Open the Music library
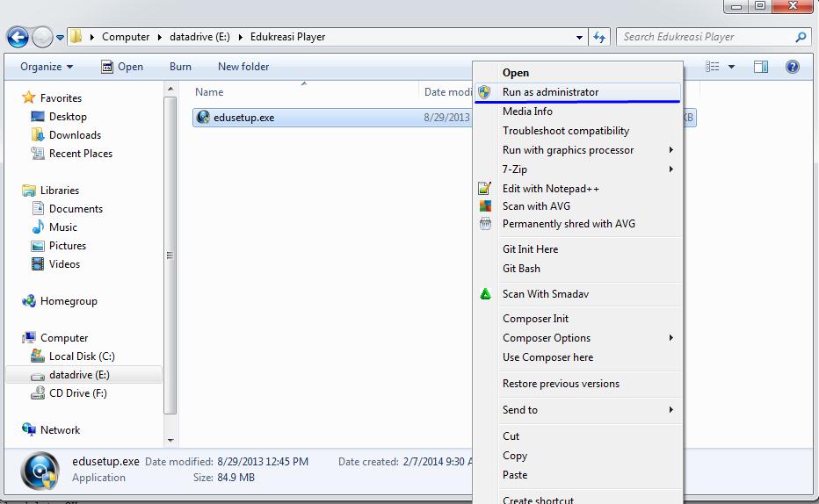This screenshot has width=819, height=504. click(62, 227)
